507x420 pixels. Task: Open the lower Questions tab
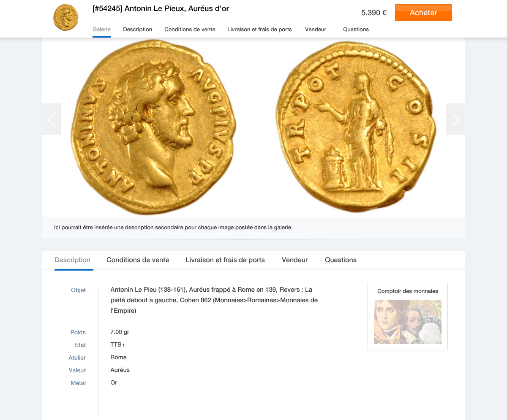click(x=341, y=260)
